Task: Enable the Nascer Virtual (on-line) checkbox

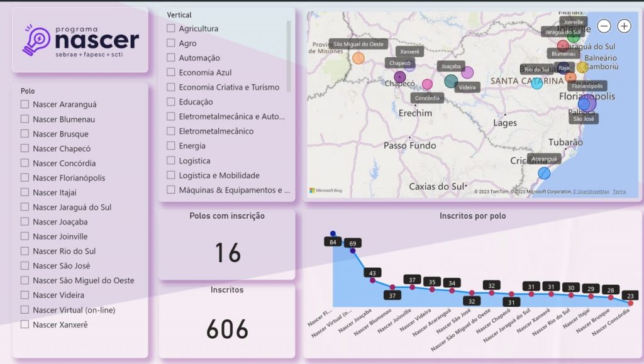Action: pyautogui.click(x=25, y=310)
